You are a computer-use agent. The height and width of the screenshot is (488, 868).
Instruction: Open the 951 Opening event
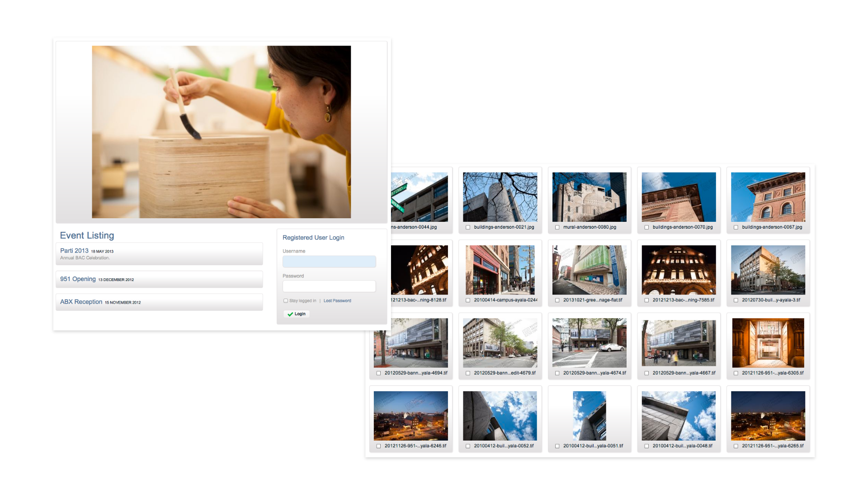point(78,279)
